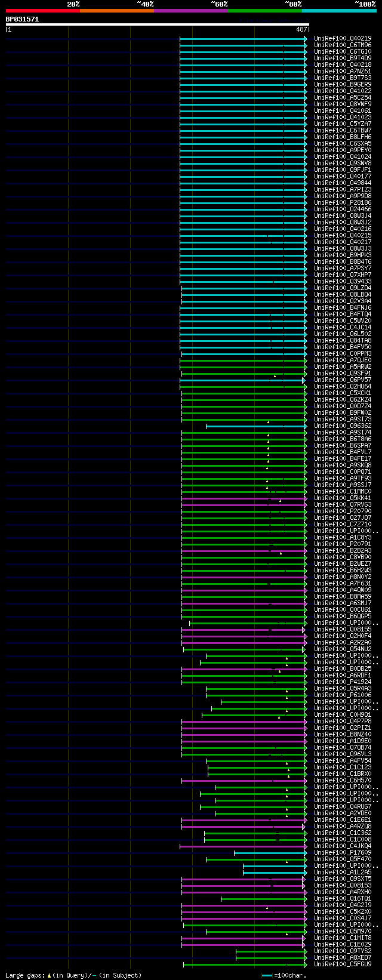Select the label UniRef100_A7PIZ3
382x980 pixels.
click(x=343, y=190)
